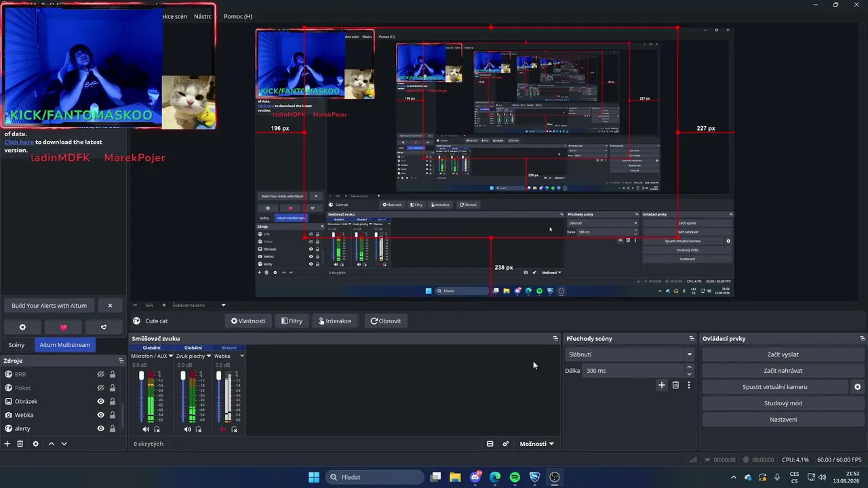Screen dimensions: 868x488
Task: Switch to the Scény tab
Action: coord(16,345)
